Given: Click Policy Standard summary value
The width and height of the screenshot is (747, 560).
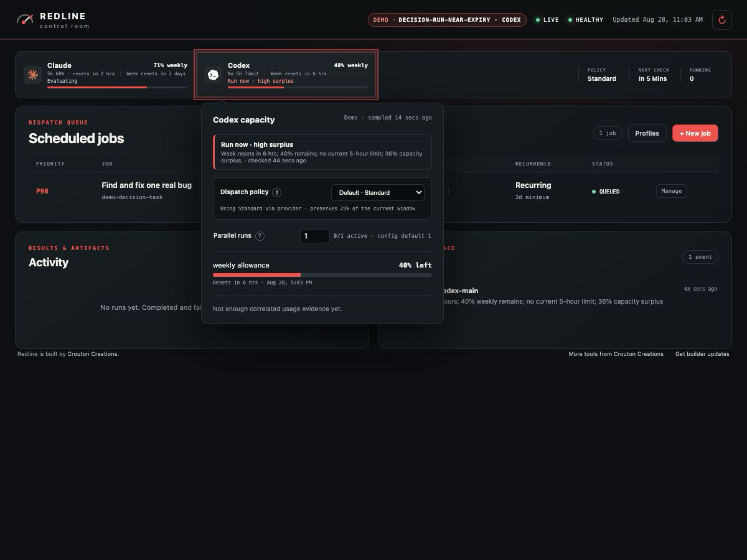Looking at the screenshot, I should pyautogui.click(x=602, y=78).
